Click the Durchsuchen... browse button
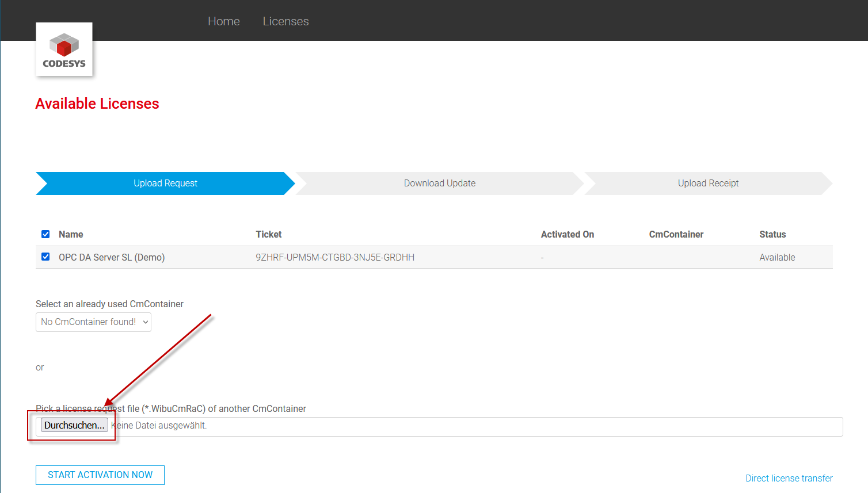868x493 pixels. pyautogui.click(x=74, y=426)
